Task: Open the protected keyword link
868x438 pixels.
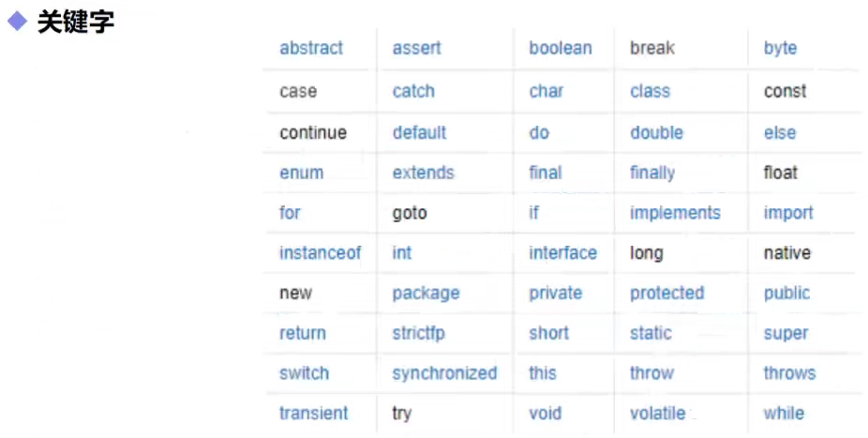Action: point(667,294)
